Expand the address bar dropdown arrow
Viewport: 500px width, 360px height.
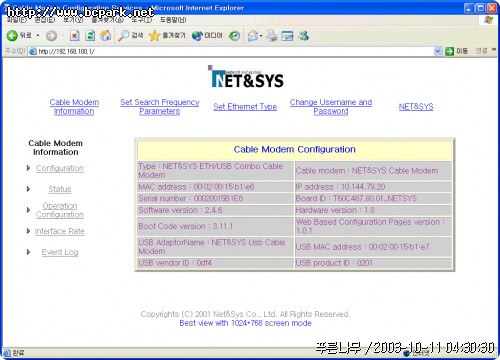pos(438,51)
